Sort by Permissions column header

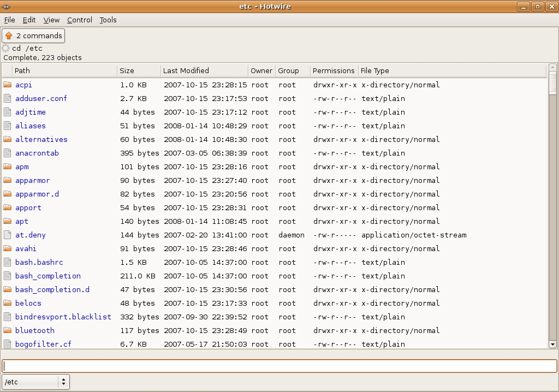point(334,70)
